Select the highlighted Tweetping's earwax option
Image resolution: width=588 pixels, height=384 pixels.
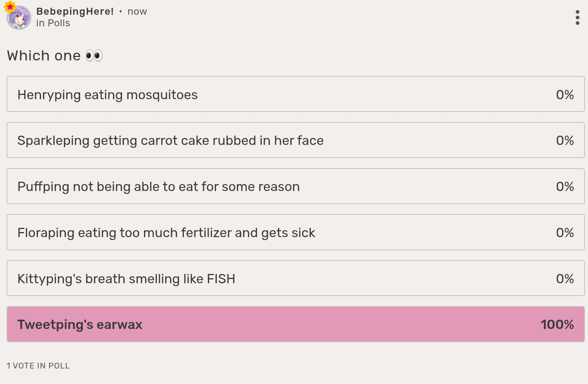[296, 324]
